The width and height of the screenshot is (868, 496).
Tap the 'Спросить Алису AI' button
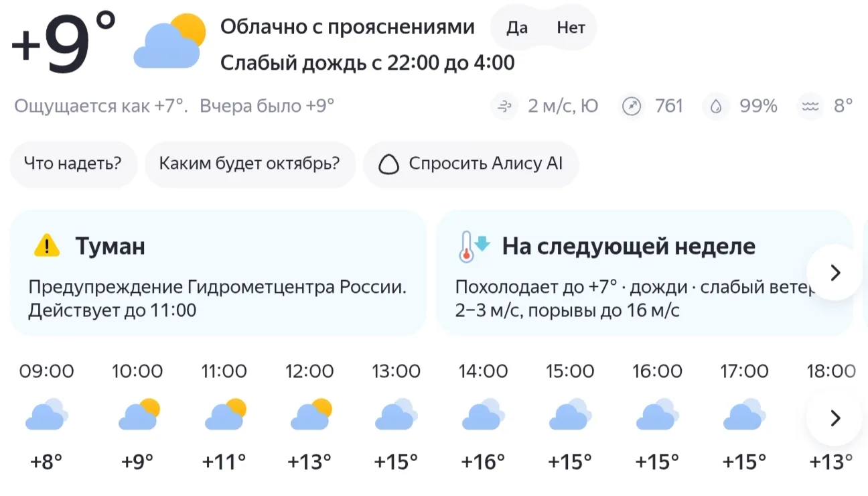click(471, 164)
